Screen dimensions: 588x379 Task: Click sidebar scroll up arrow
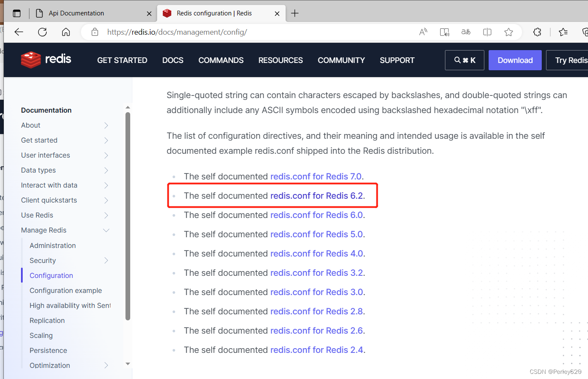point(128,107)
